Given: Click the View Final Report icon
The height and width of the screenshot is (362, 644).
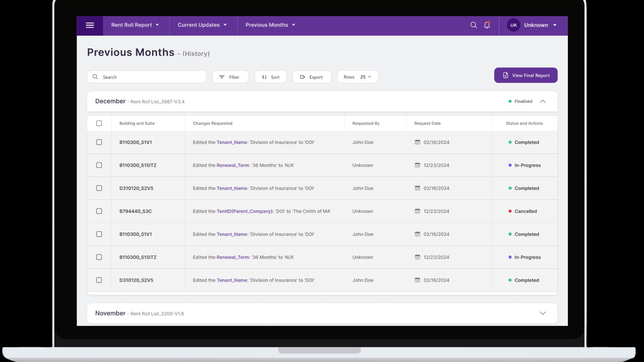Looking at the screenshot, I should pyautogui.click(x=505, y=75).
